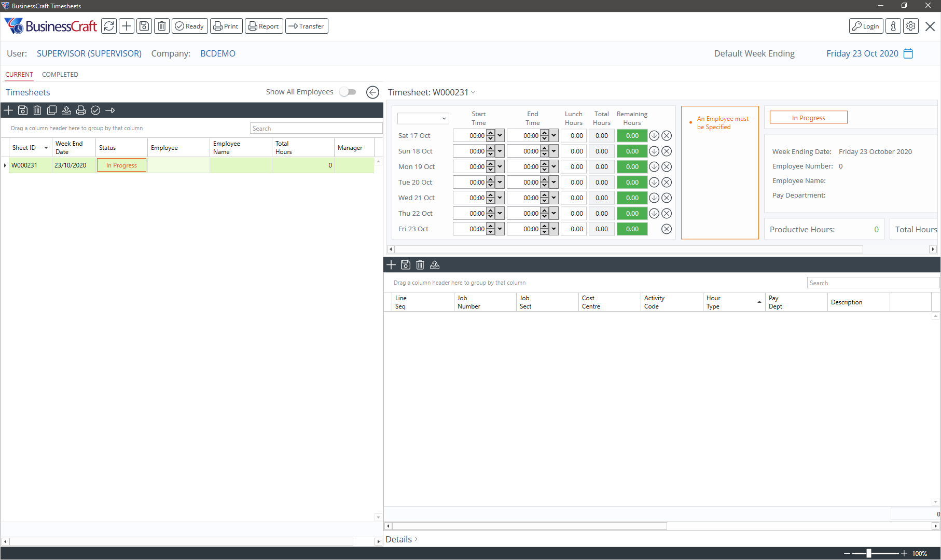Increment Sat 17 Oct Start Time spinner

[x=491, y=133]
